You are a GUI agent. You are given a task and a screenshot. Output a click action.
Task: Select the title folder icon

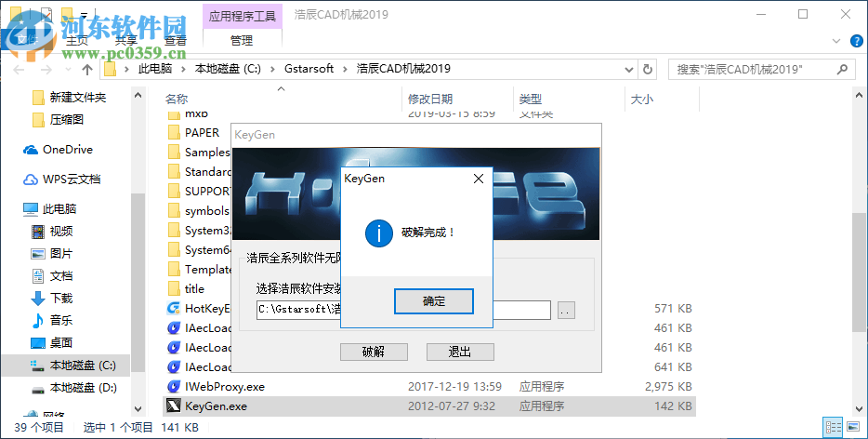(x=174, y=288)
